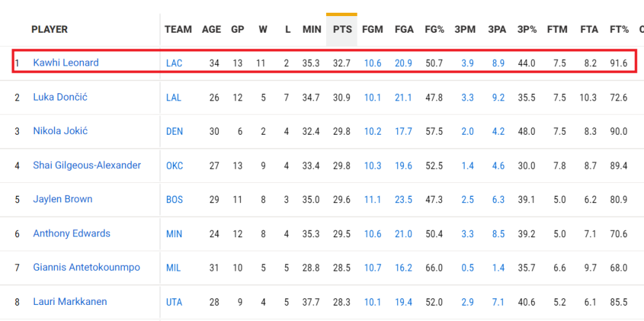Sort the table by PTS column

tap(341, 29)
